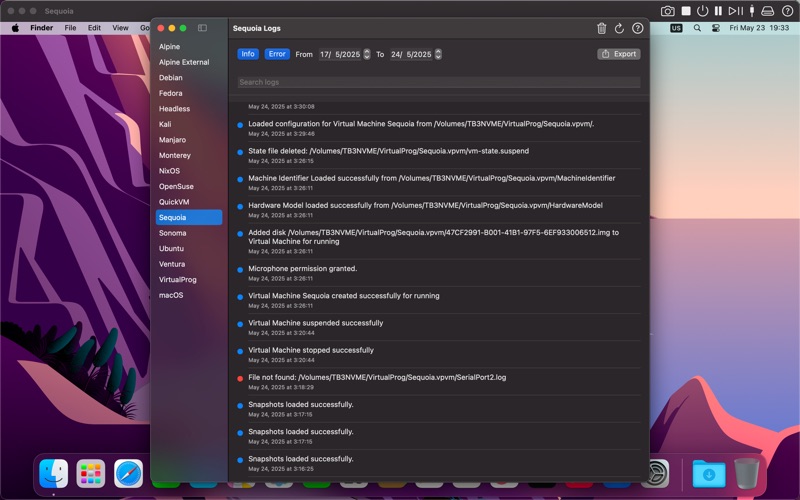800x500 pixels.
Task: Click the Search logs field
Action: [x=439, y=82]
